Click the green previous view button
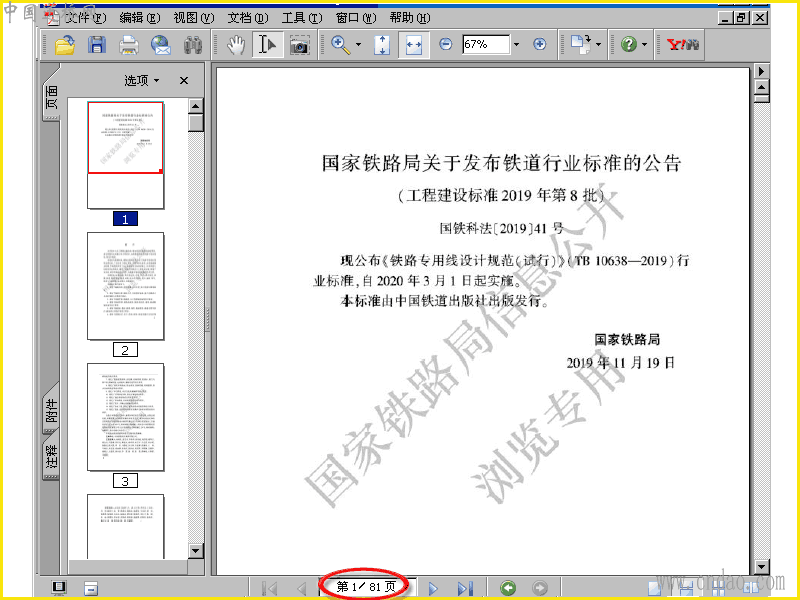This screenshot has height=600, width=800. [x=508, y=588]
